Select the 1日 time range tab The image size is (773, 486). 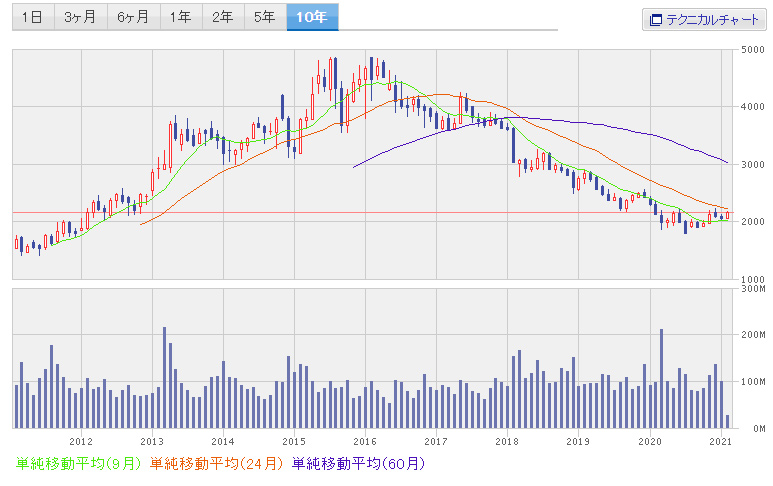32,17
